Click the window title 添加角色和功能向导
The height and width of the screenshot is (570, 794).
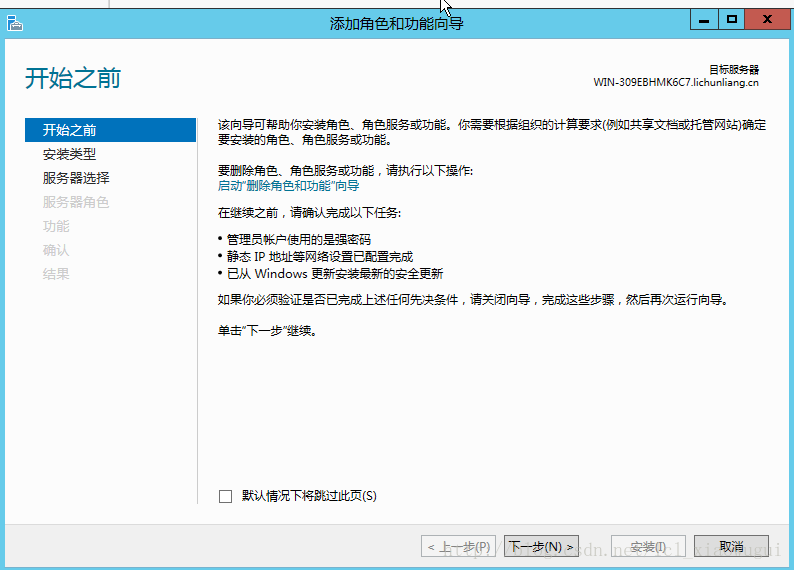pos(396,23)
